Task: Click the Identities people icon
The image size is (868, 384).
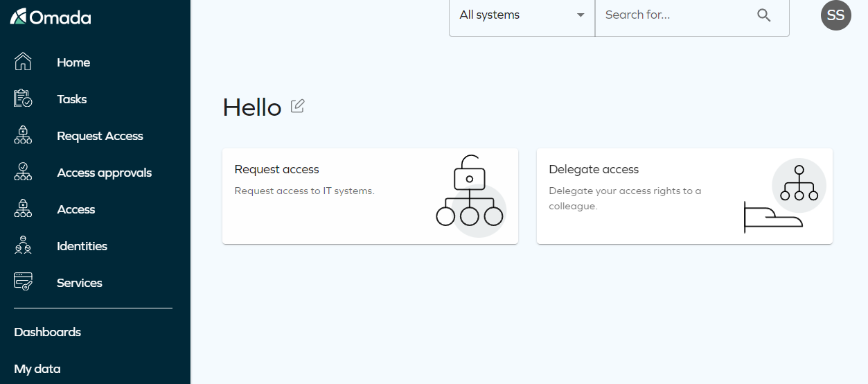Action: coord(23,245)
